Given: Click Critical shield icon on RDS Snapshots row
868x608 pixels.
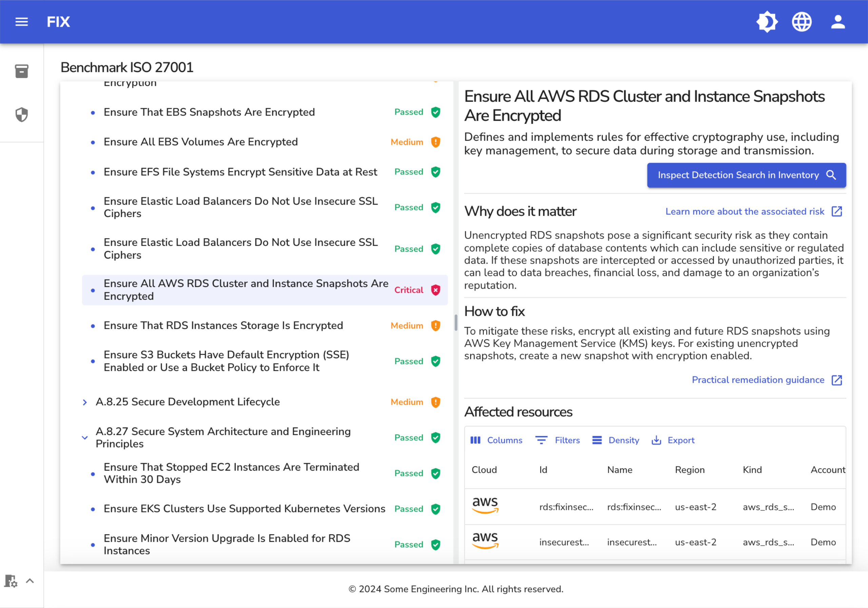Looking at the screenshot, I should [x=435, y=290].
